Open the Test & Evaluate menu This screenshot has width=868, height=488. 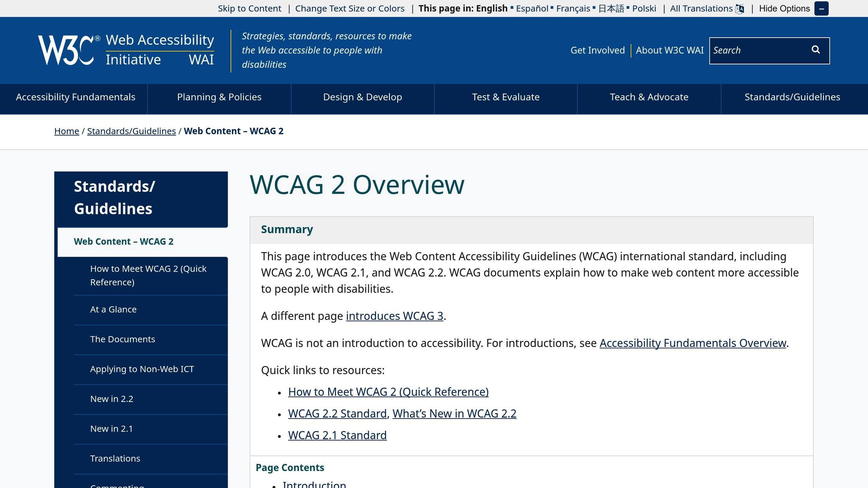[506, 97]
